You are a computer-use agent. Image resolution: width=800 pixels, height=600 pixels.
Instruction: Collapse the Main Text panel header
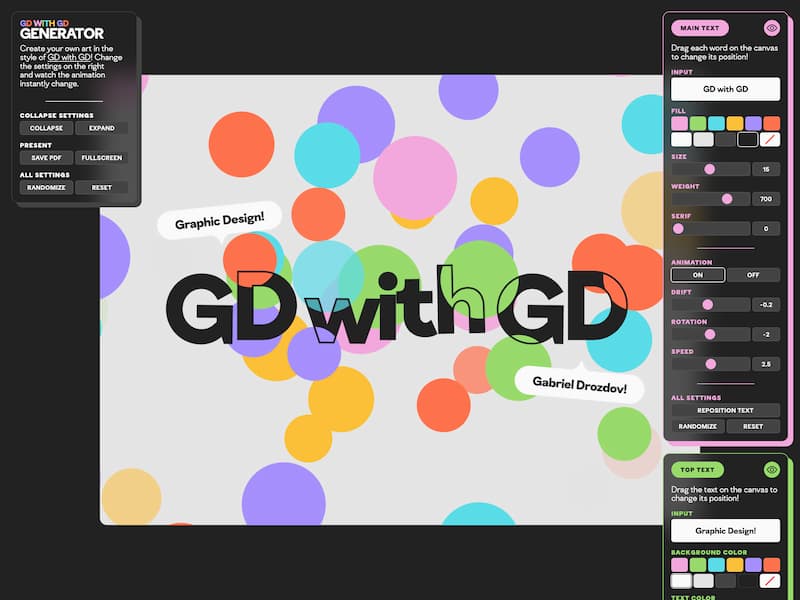coord(700,28)
